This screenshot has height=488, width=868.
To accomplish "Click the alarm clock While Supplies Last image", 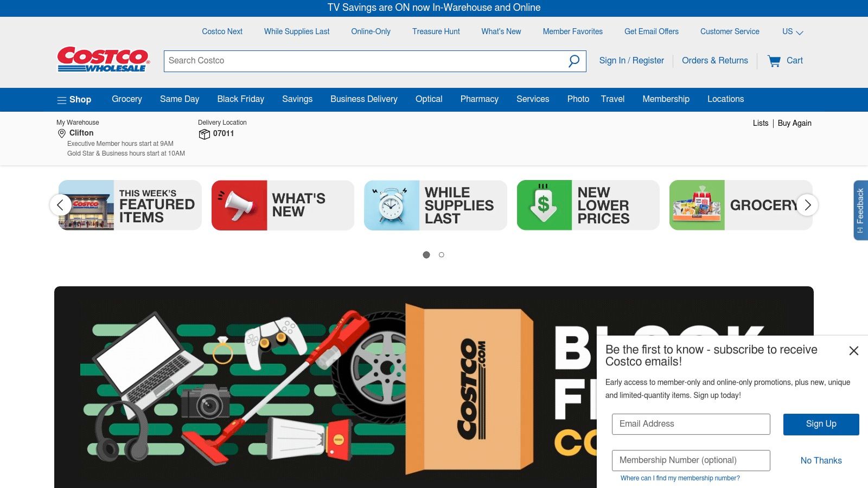I will [x=392, y=206].
